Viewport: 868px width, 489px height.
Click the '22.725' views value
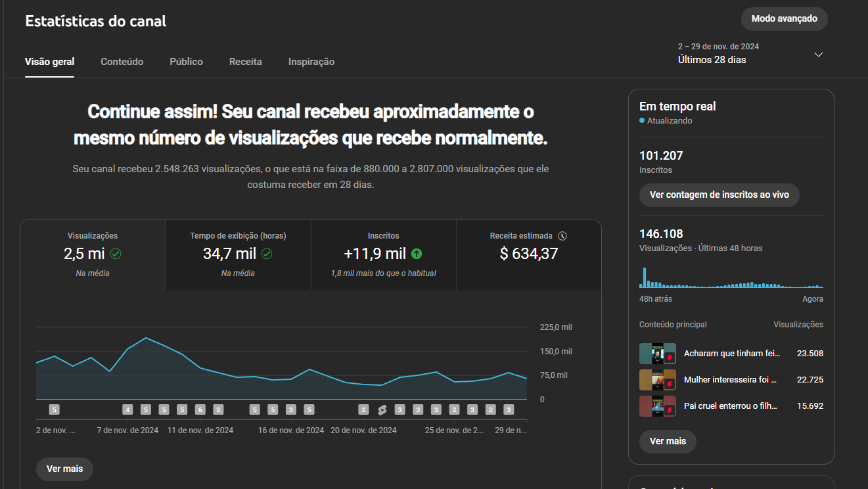810,380
